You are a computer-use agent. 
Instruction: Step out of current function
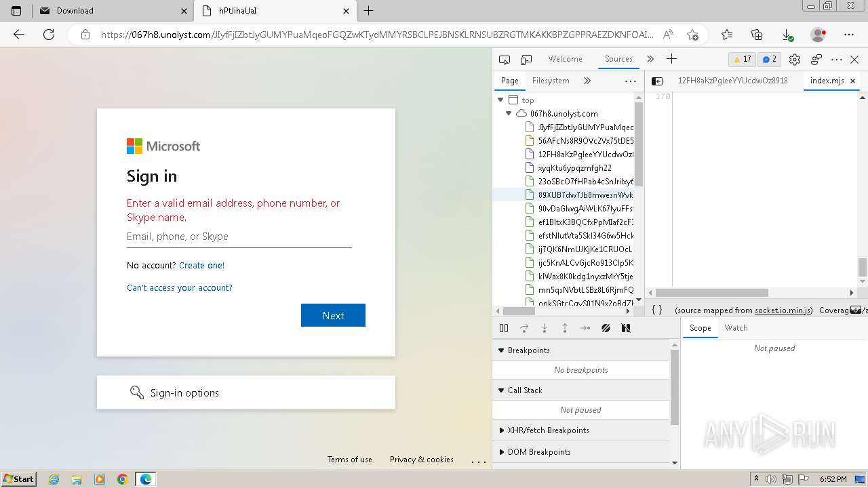[x=565, y=328]
